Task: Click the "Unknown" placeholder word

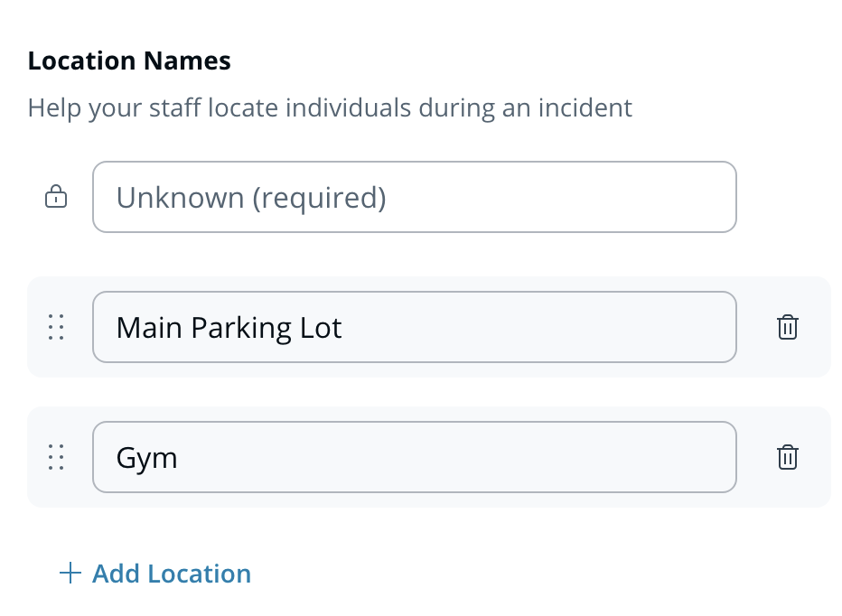Action: tap(180, 198)
